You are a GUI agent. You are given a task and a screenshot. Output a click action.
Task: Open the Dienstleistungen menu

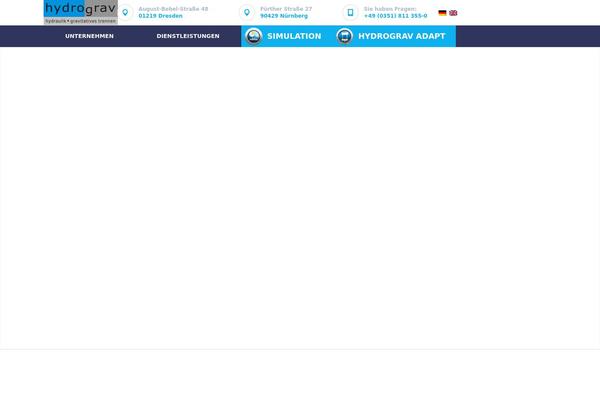click(x=188, y=36)
